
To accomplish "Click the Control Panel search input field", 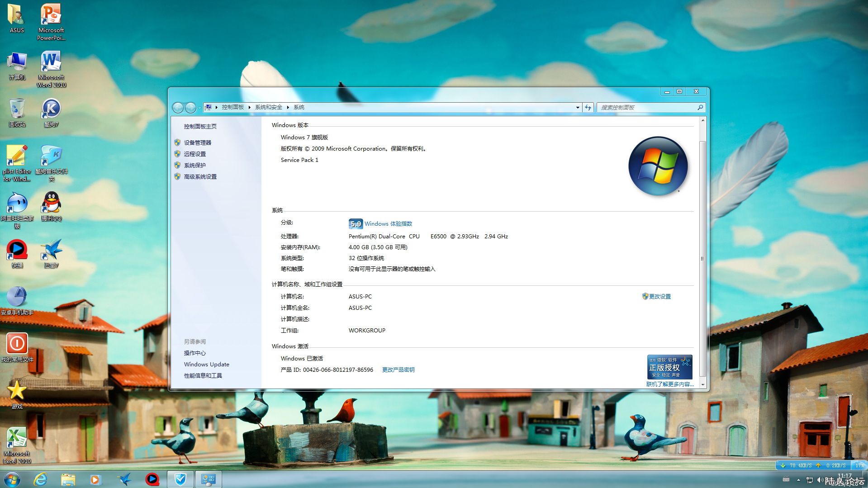I will 647,108.
